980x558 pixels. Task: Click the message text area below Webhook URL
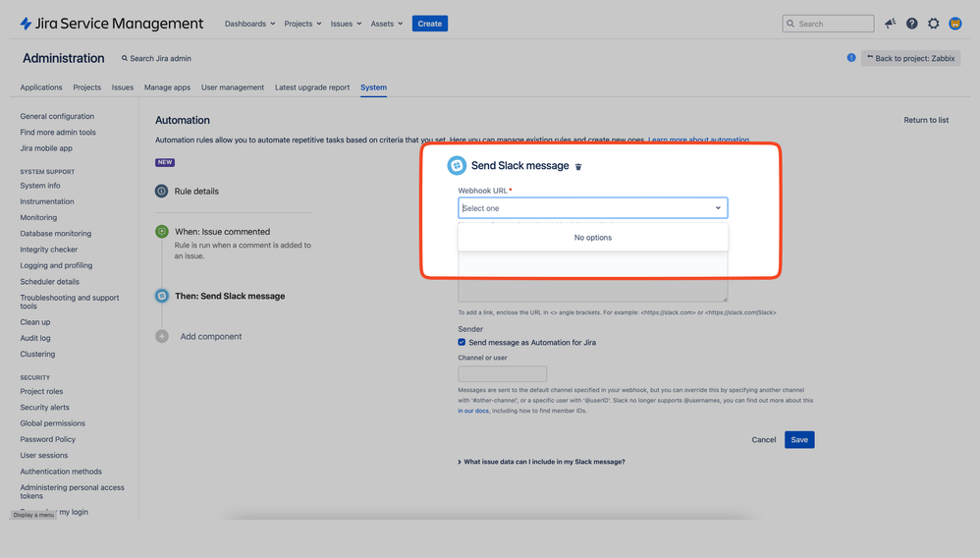click(592, 278)
